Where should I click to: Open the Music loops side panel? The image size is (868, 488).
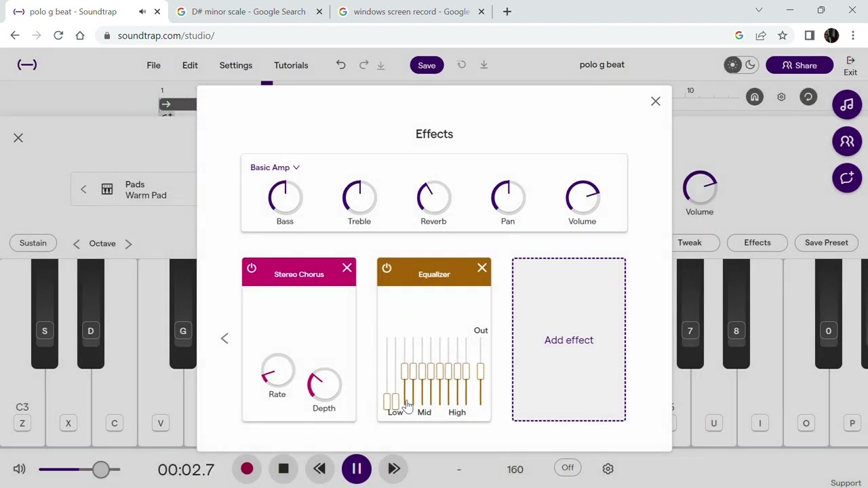847,105
